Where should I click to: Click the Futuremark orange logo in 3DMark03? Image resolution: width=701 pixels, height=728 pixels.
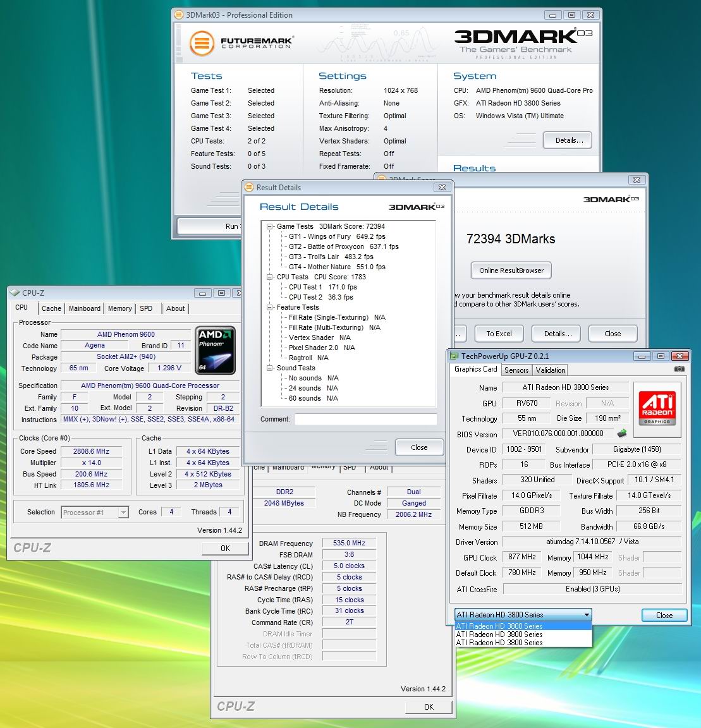[x=202, y=43]
